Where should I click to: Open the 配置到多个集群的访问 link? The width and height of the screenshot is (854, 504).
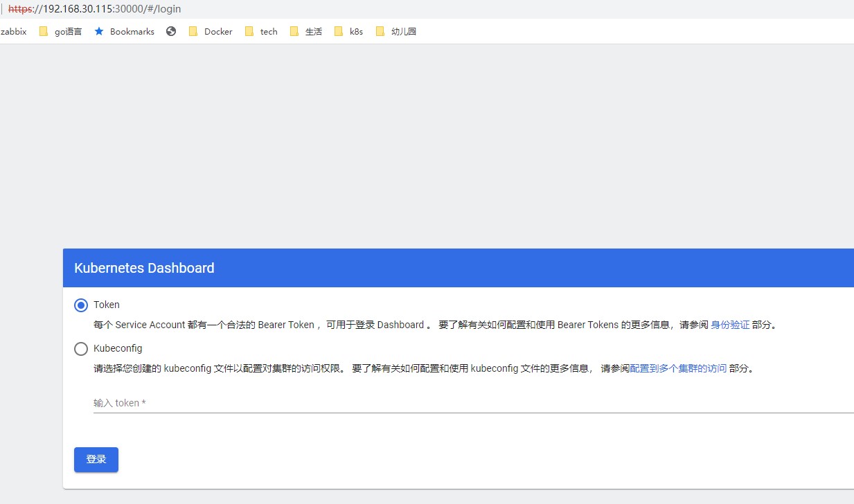pyautogui.click(x=678, y=368)
